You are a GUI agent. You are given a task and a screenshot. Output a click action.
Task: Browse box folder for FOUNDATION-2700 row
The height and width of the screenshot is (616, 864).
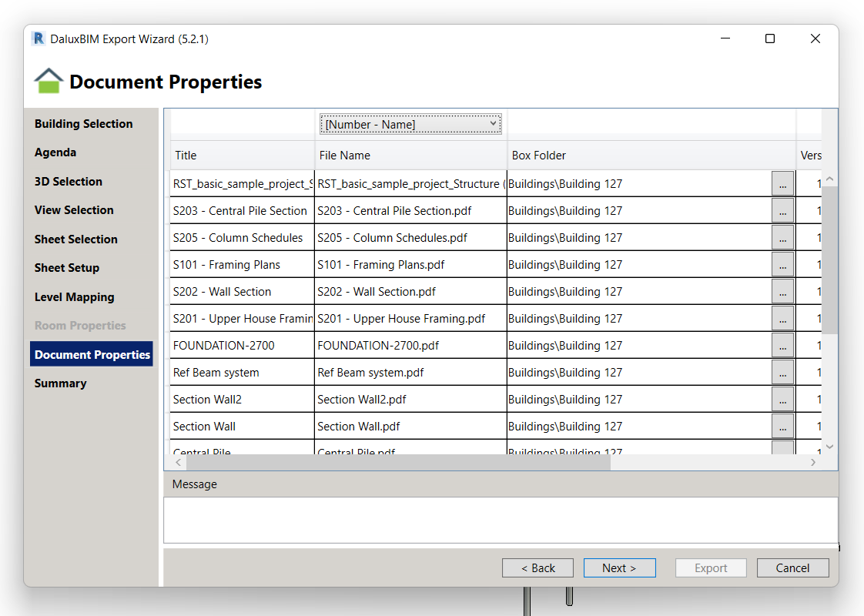[x=782, y=346]
